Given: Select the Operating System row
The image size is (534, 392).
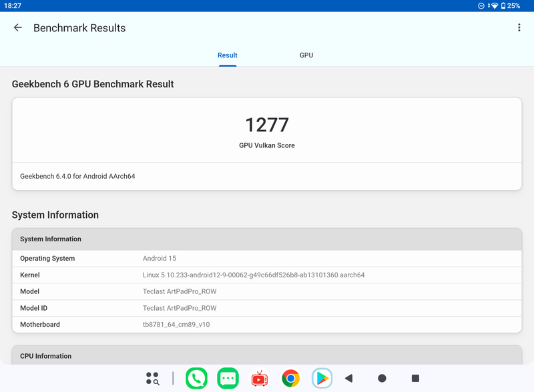Looking at the screenshot, I should tap(267, 258).
